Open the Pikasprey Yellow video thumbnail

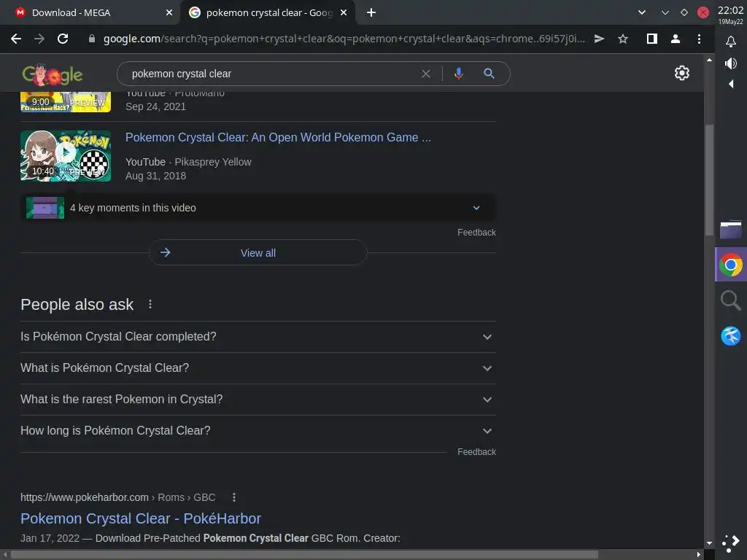pyautogui.click(x=66, y=156)
